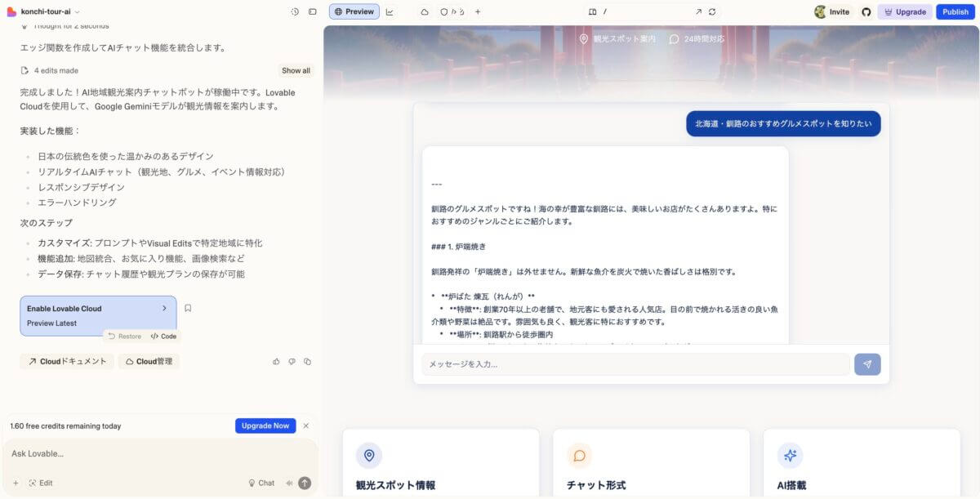
Task: Open the version history clock icon
Action: [295, 11]
